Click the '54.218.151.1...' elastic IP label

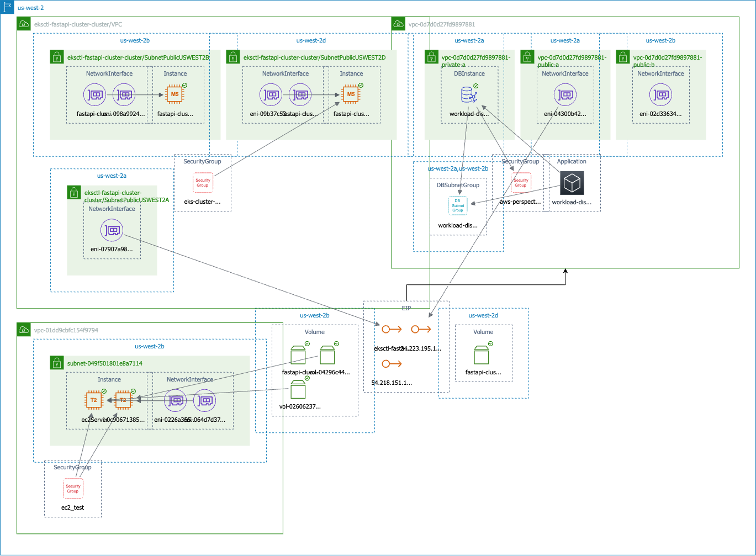tap(392, 383)
